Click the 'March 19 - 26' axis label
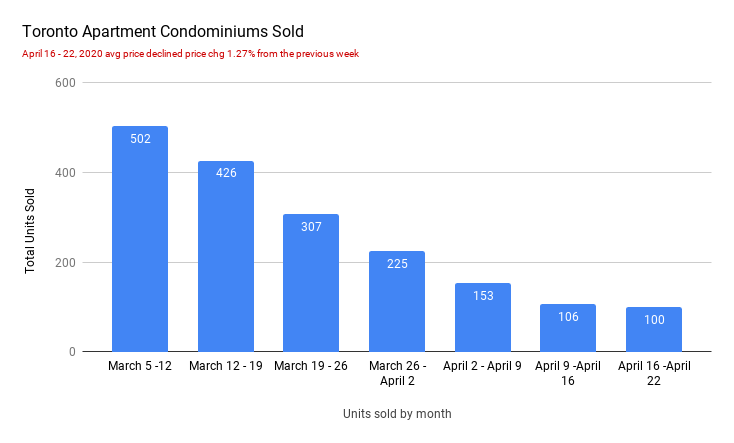 coord(311,366)
